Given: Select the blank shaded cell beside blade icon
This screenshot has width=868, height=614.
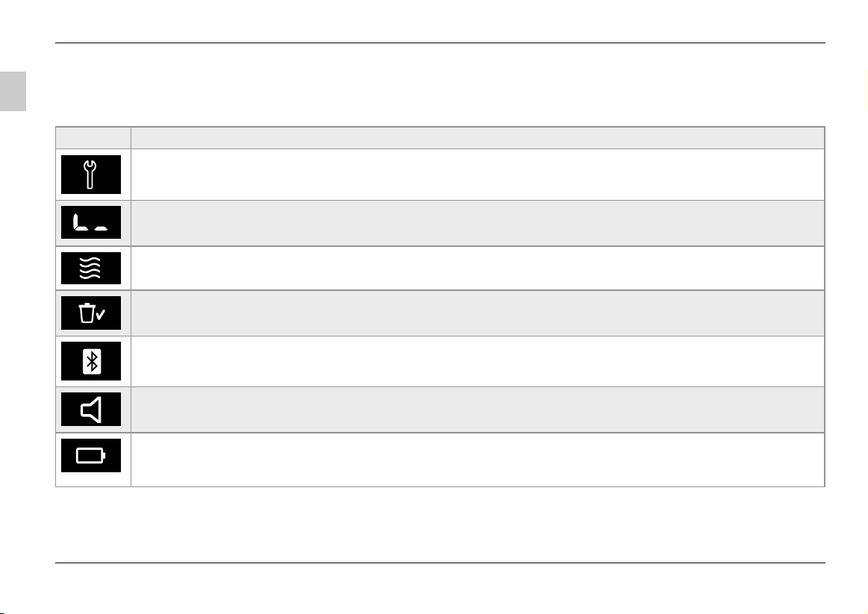Looking at the screenshot, I should (478, 224).
